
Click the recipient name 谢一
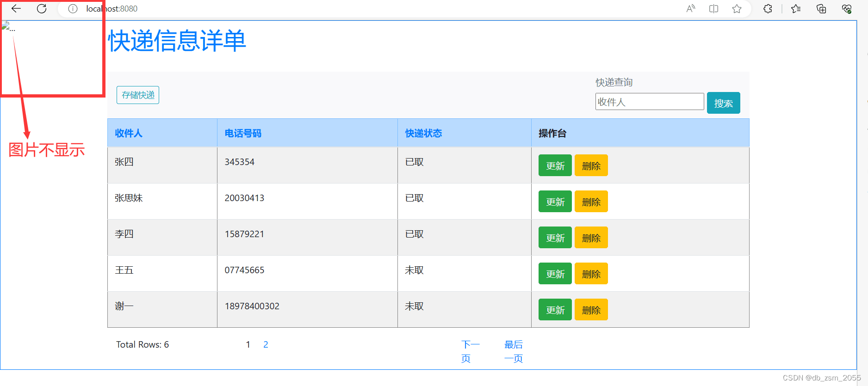(124, 306)
